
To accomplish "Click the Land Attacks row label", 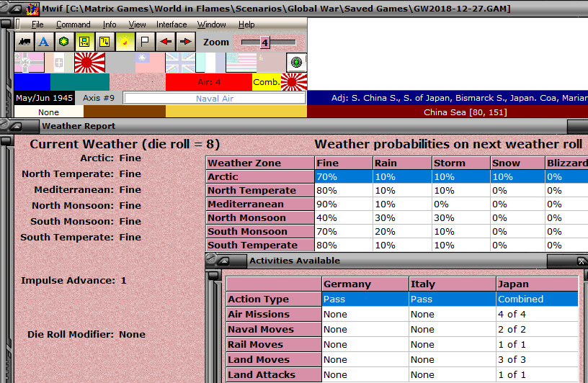I will coord(274,375).
